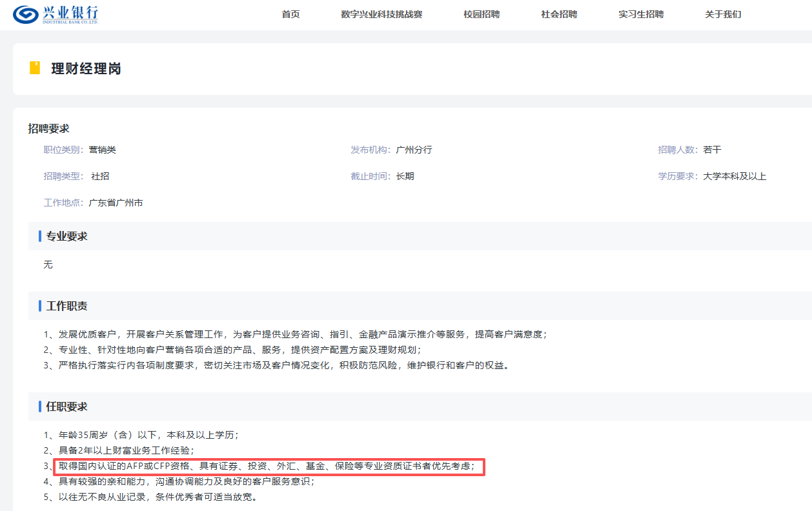Click the 营销类 job category value
The image size is (812, 511).
(x=102, y=150)
